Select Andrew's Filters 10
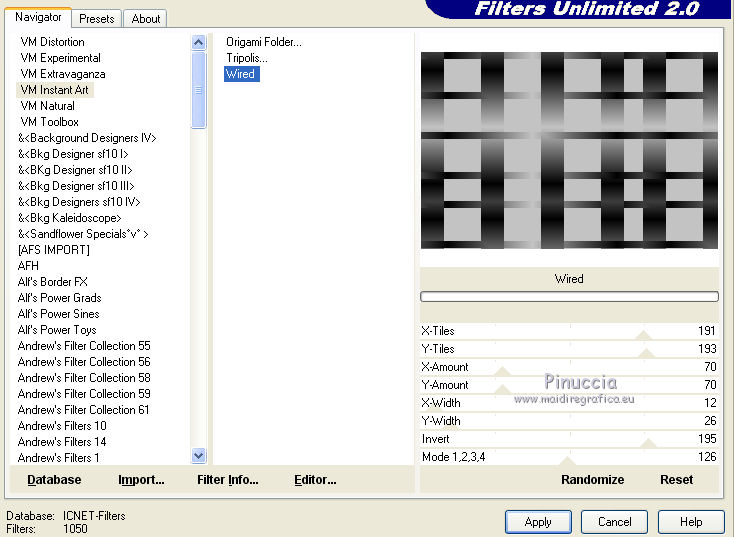734x537 pixels. 62,426
